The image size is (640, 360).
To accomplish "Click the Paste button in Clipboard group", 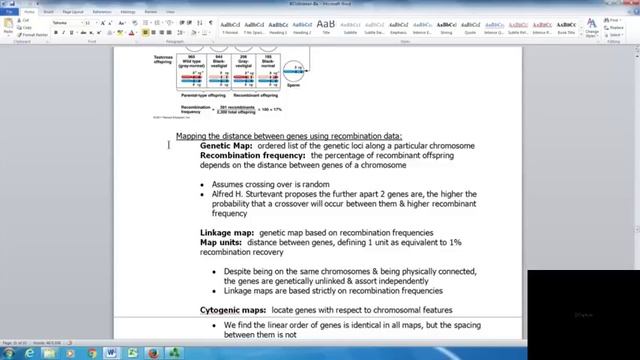I will (8, 27).
